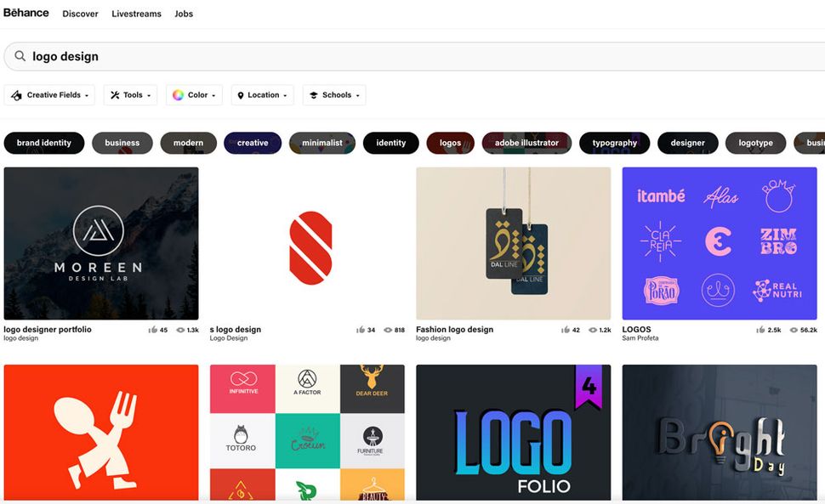Select the brand identity tag
Image resolution: width=825 pixels, height=504 pixels.
(44, 143)
